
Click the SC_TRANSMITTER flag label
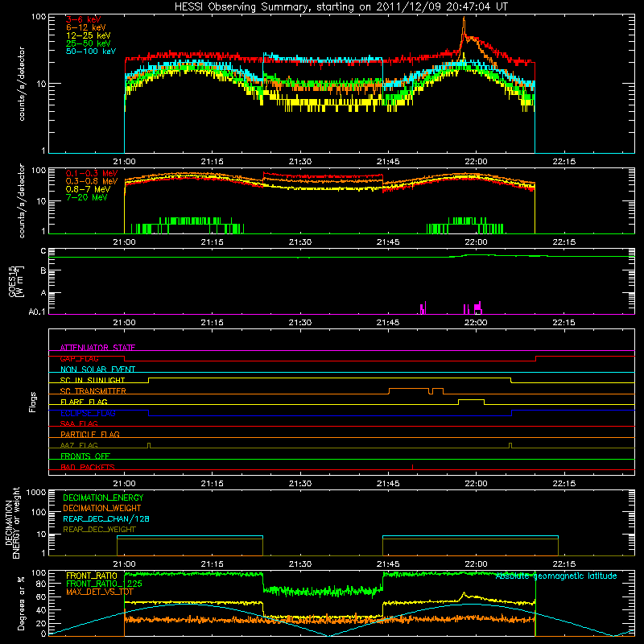pos(93,391)
